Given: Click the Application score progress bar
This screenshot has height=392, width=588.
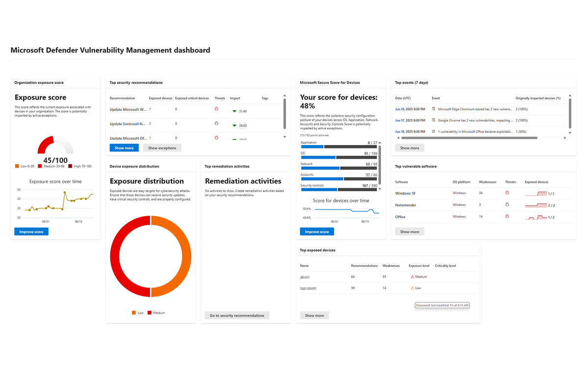Looking at the screenshot, I should (339, 147).
